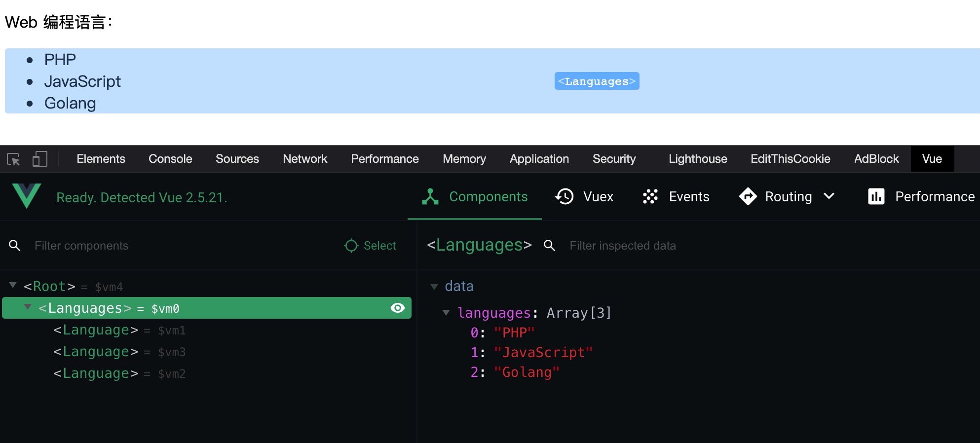Click the Select component button
The height and width of the screenshot is (443, 980).
(370, 245)
